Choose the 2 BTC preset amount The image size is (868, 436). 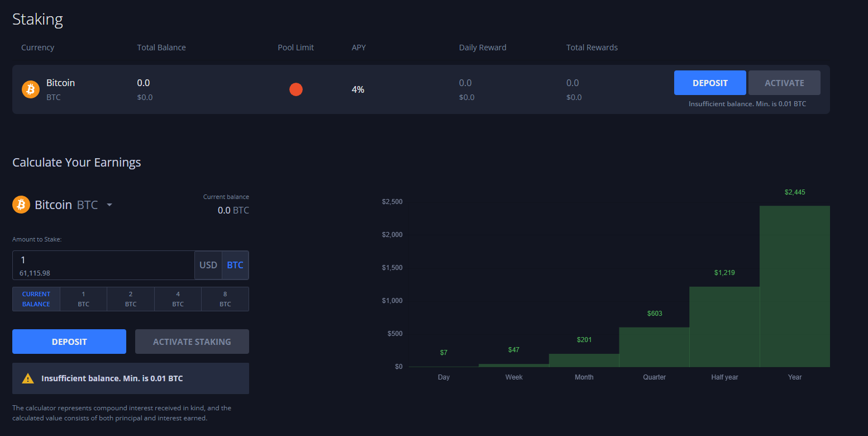[x=131, y=299]
